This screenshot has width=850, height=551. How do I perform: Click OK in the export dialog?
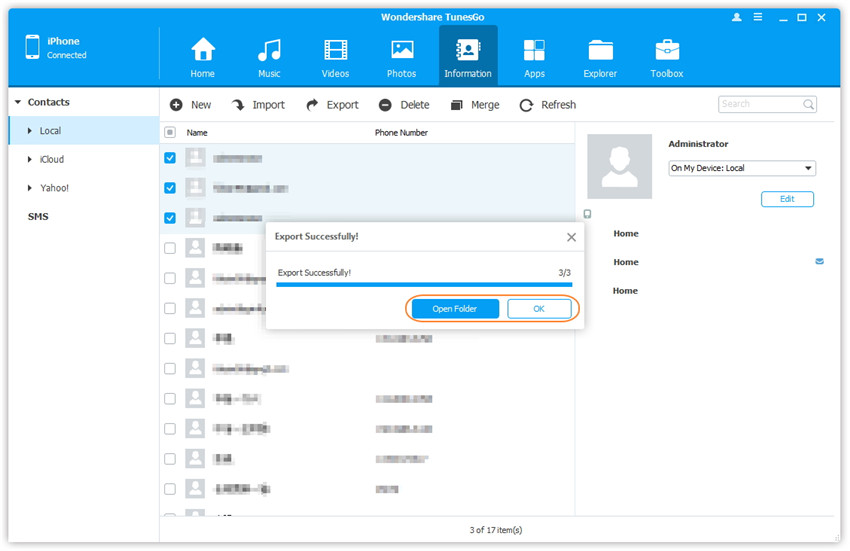[539, 309]
